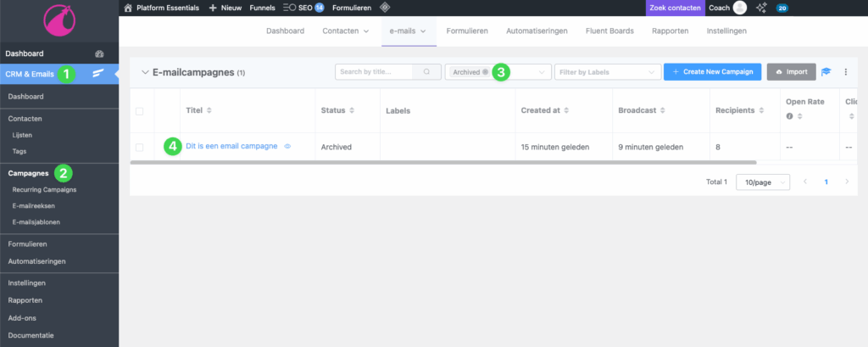This screenshot has height=347, width=868.
Task: Sort by Titel column sort arrows
Action: (x=209, y=110)
